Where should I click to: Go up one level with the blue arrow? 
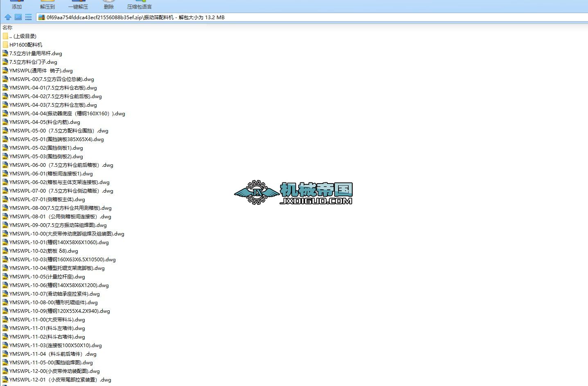click(x=8, y=17)
